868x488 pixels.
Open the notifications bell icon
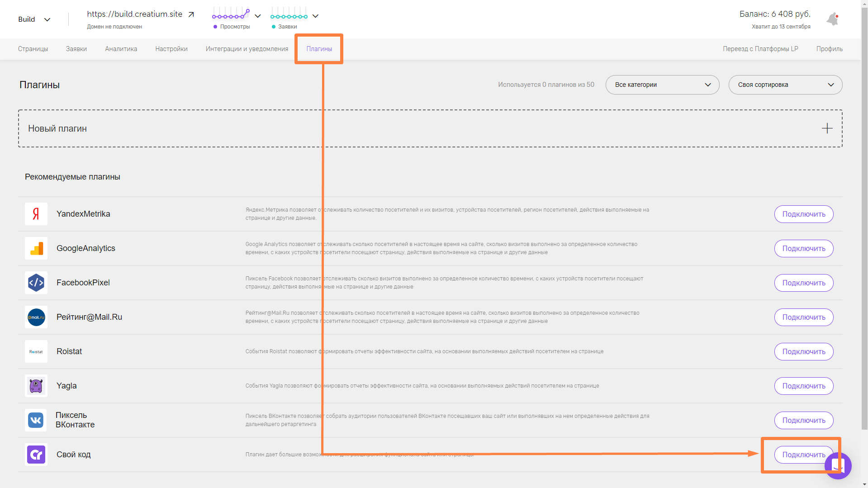coord(833,19)
